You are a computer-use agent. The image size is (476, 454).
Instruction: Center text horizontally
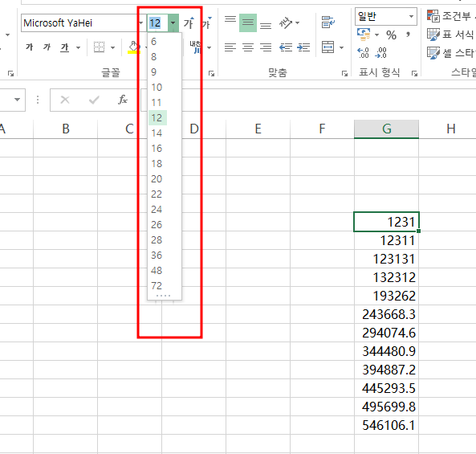pos(248,47)
